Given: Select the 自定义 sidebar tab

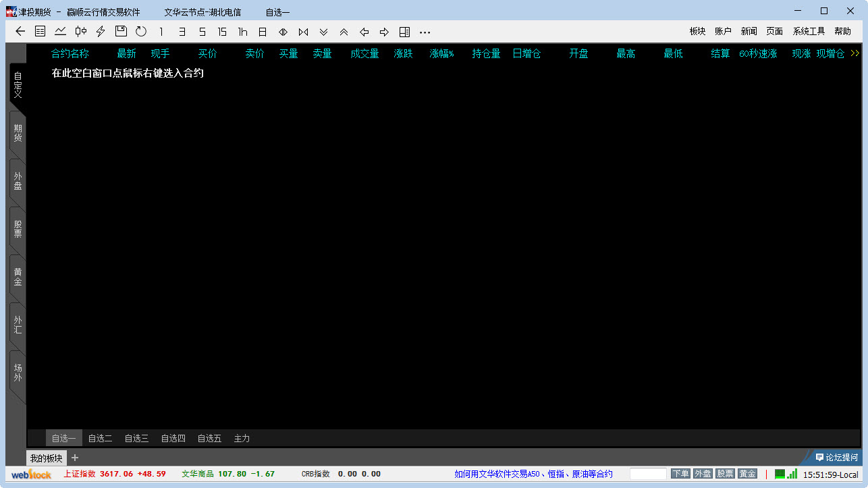Looking at the screenshot, I should [18, 85].
